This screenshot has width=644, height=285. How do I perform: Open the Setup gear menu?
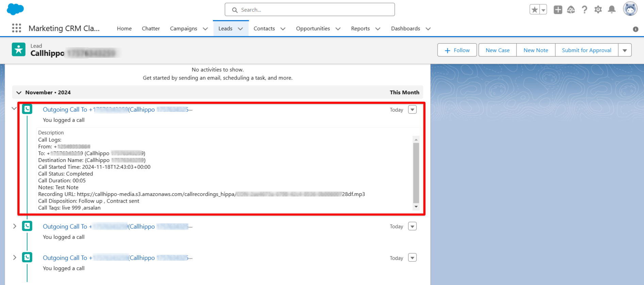[x=598, y=10]
